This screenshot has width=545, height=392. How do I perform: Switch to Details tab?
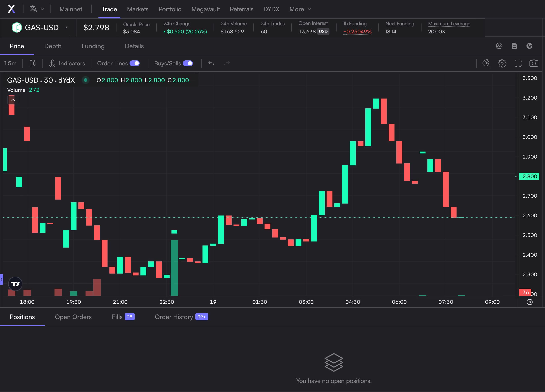[x=134, y=46]
